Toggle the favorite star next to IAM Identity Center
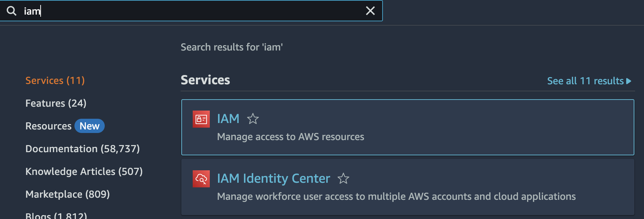 344,178
